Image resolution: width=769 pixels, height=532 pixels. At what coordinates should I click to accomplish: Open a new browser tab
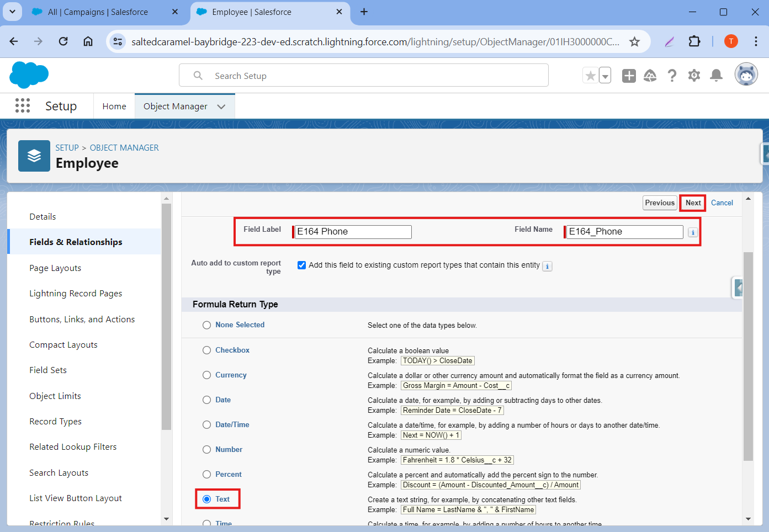coord(364,12)
